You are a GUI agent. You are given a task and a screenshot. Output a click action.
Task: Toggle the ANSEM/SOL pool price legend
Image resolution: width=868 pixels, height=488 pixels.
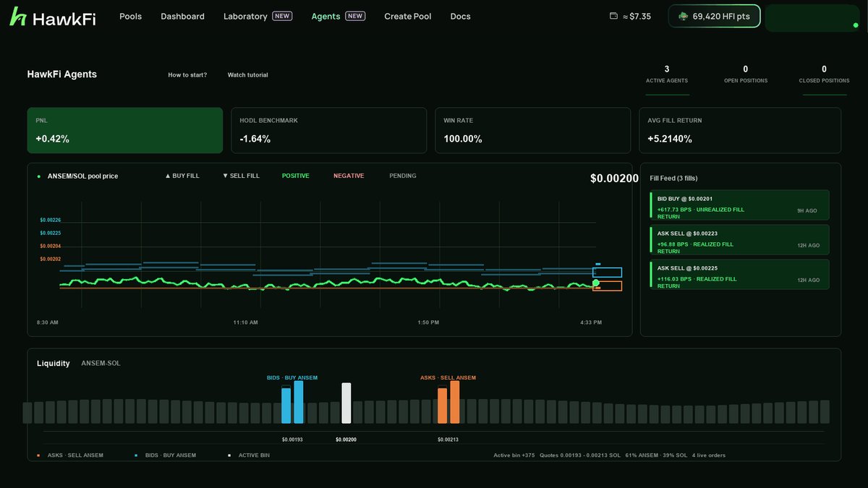pyautogui.click(x=77, y=176)
